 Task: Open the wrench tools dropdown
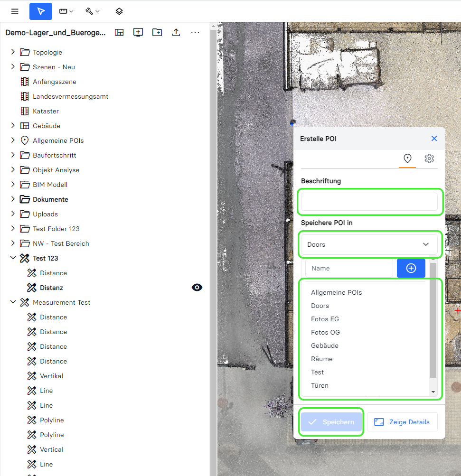pyautogui.click(x=92, y=11)
